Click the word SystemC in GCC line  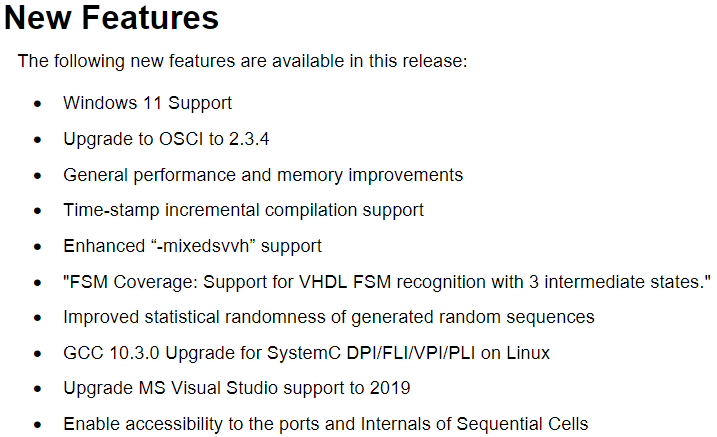pyautogui.click(x=304, y=353)
